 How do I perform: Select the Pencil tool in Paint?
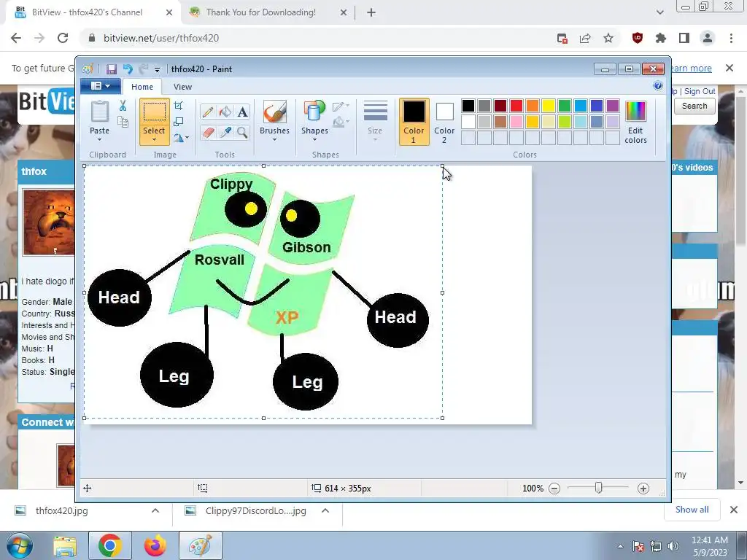(208, 112)
